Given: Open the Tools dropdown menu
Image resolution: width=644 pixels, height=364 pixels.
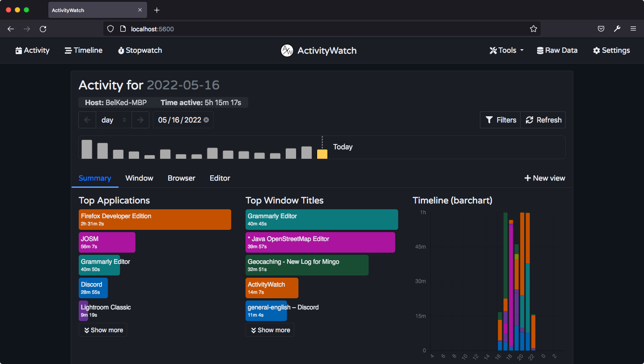Looking at the screenshot, I should point(507,51).
